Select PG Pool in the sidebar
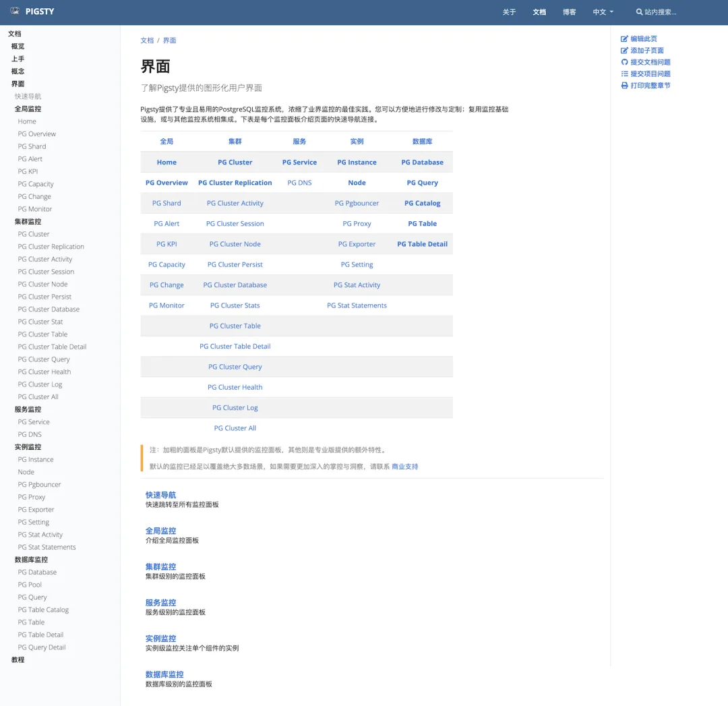 click(x=30, y=585)
